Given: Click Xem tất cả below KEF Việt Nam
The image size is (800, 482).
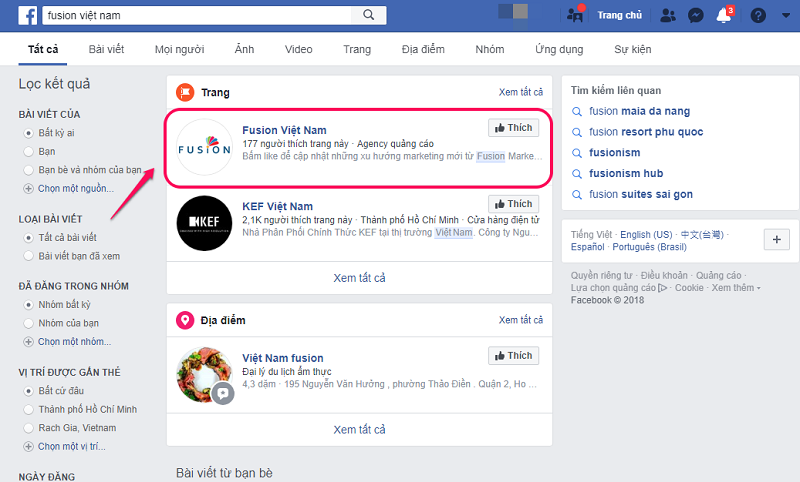Looking at the screenshot, I should click(x=359, y=278).
